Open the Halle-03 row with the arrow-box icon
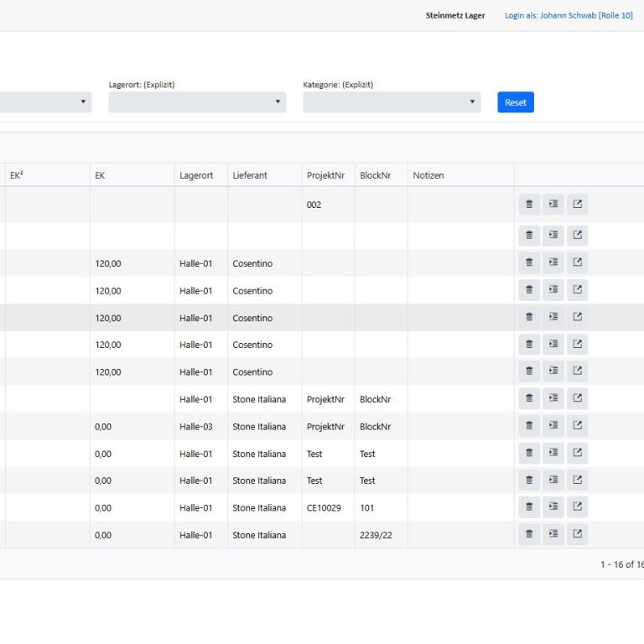 coord(578,425)
